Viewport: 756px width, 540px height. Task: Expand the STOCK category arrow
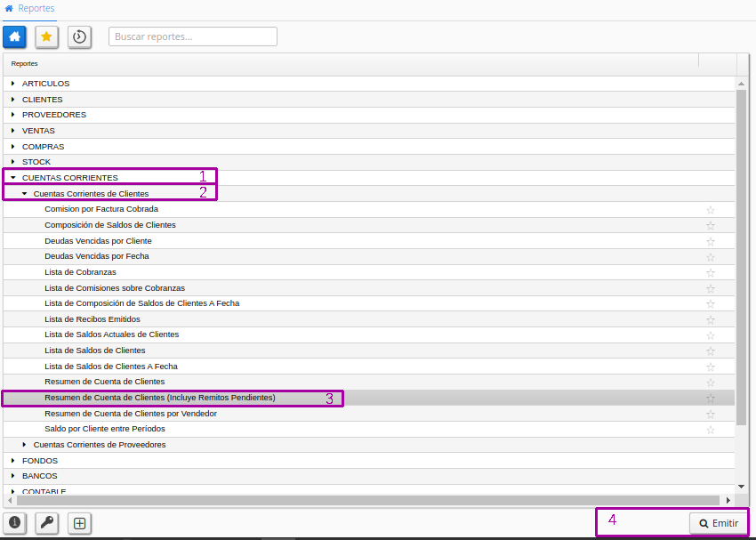[13, 162]
